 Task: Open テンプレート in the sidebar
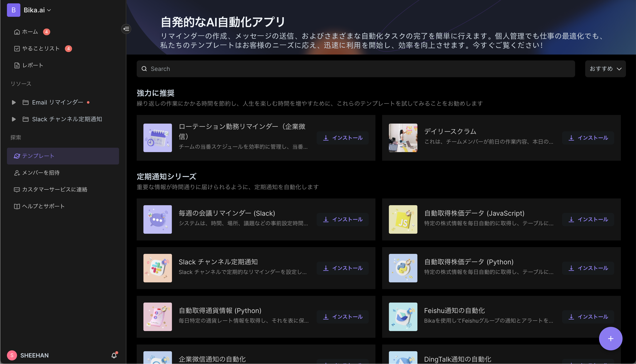pyautogui.click(x=63, y=156)
